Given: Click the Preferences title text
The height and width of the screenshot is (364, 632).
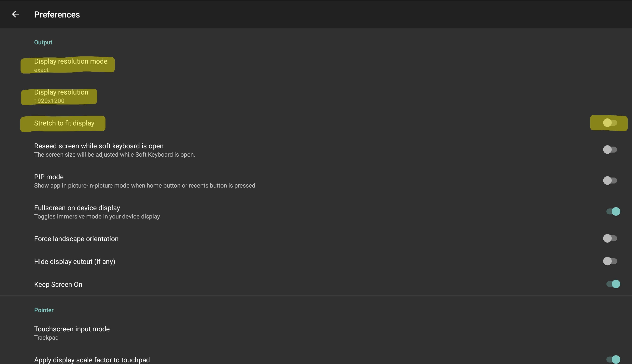Looking at the screenshot, I should point(57,15).
